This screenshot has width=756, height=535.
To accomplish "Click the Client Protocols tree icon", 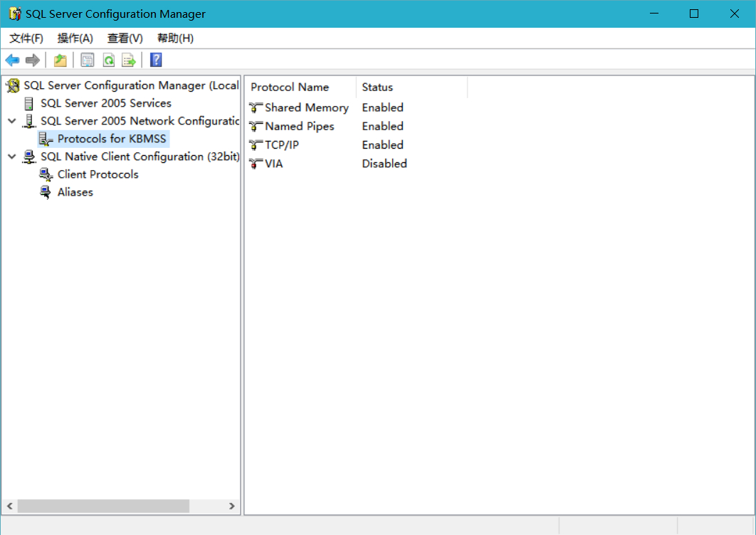I will tap(46, 174).
